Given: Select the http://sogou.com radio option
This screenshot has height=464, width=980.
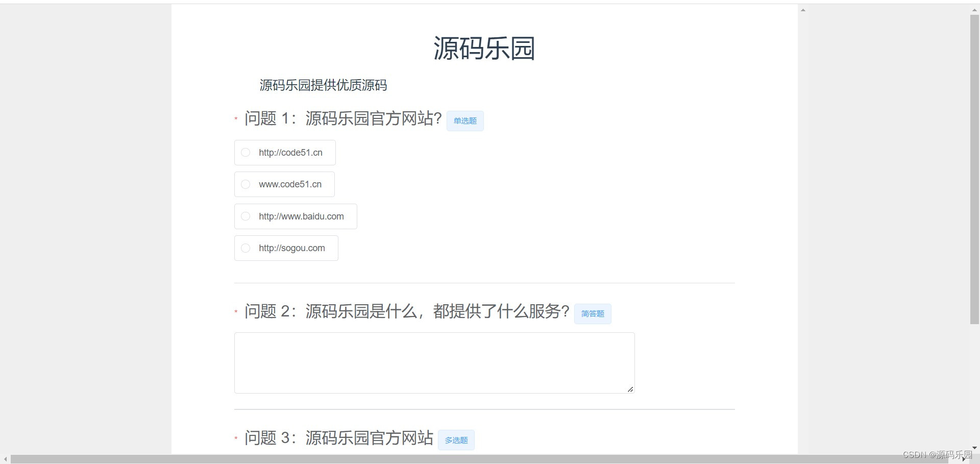Looking at the screenshot, I should (246, 248).
